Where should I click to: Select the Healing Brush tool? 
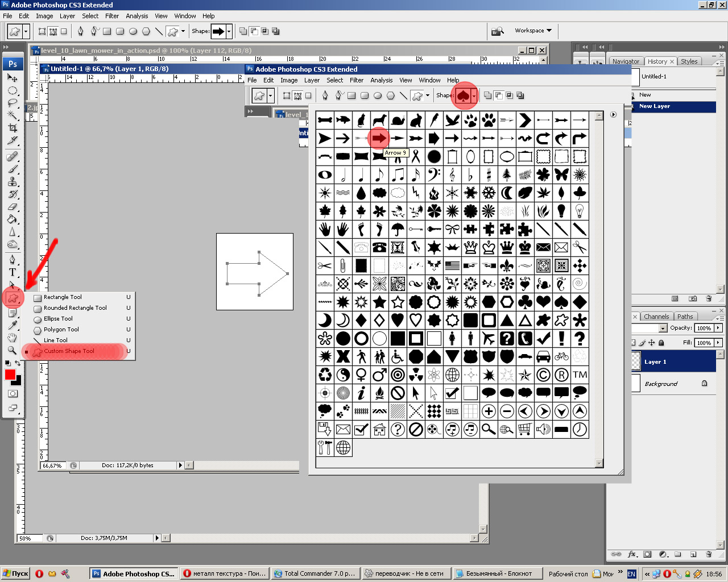[x=13, y=156]
